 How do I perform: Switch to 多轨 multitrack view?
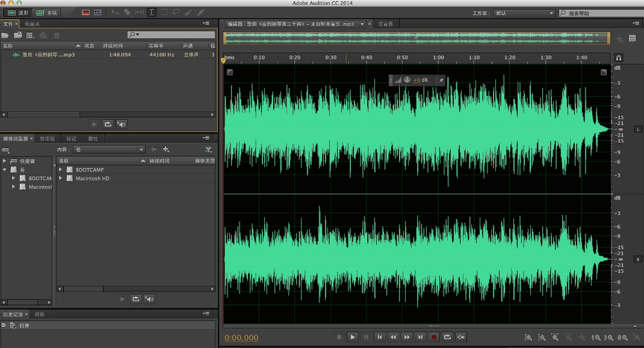tap(47, 12)
